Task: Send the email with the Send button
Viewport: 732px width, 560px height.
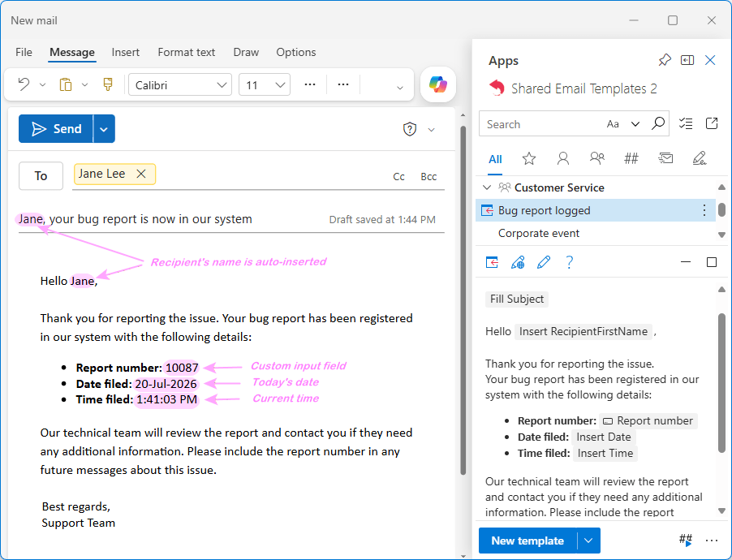Action: pyautogui.click(x=56, y=128)
